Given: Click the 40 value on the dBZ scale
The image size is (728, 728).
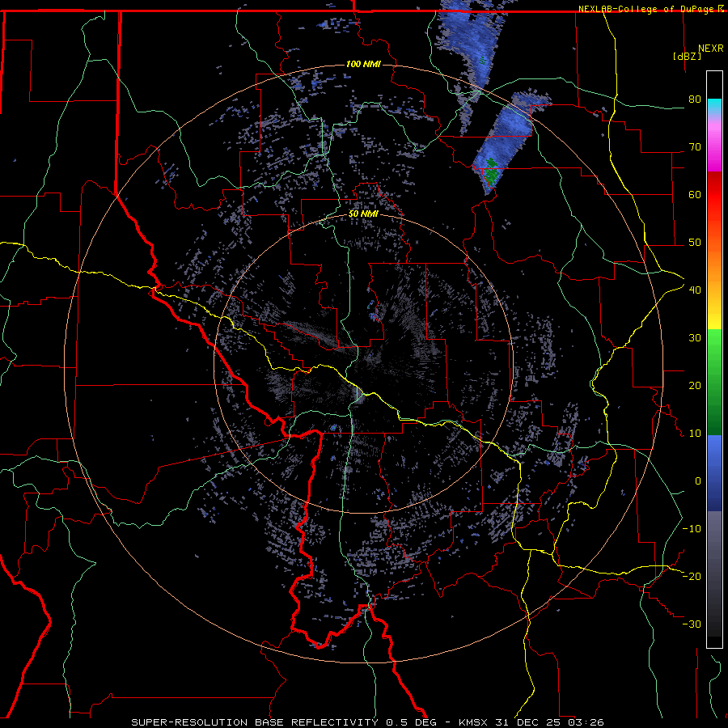Looking at the screenshot, I should [695, 290].
